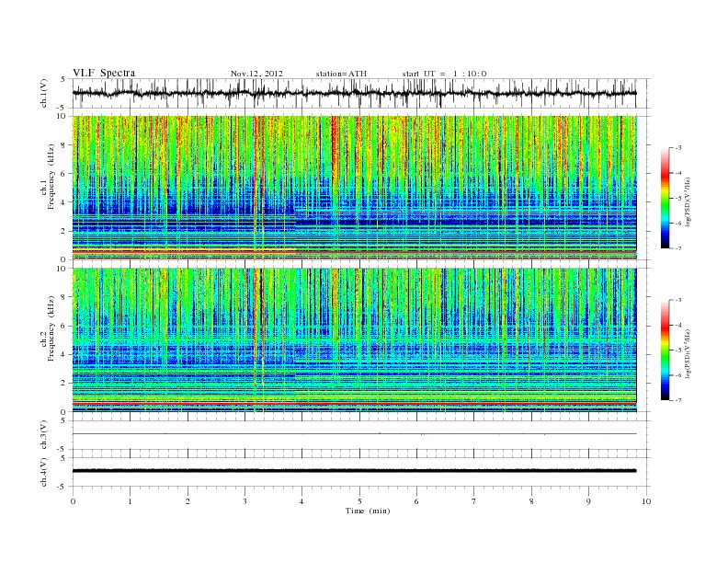This screenshot has height=563, width=728.
Task: Select the ch.1 "Frequency (kHz)" axis label
Action: (51, 177)
